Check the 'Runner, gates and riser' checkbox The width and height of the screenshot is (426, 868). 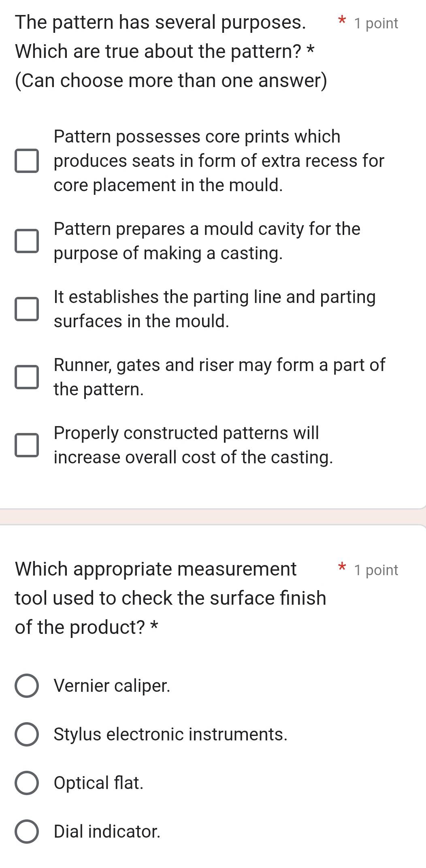pos(27,377)
